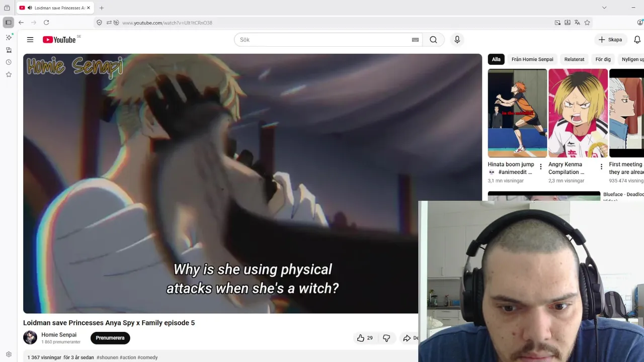Select the Nyligen uppladdat chip
The width and height of the screenshot is (644, 362).
tap(632, 59)
